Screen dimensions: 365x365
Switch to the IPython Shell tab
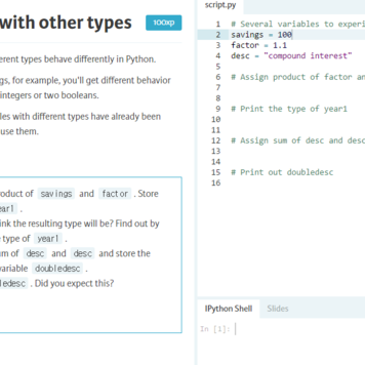pos(228,308)
